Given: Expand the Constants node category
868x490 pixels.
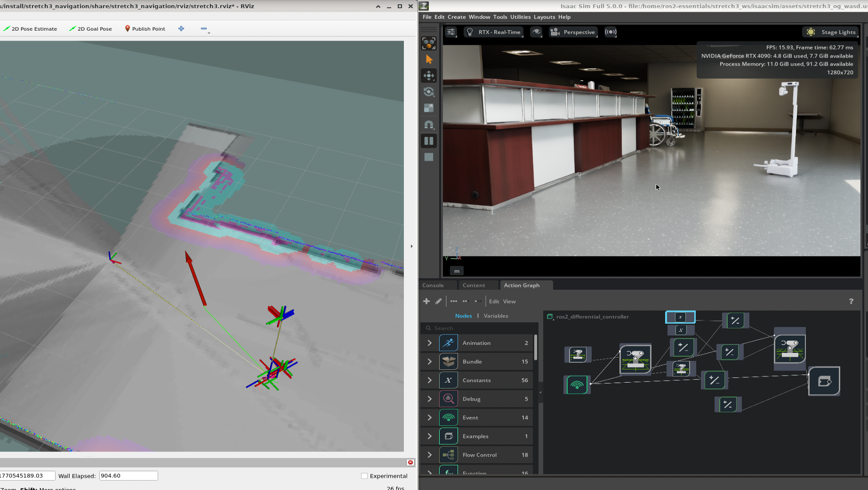Looking at the screenshot, I should [429, 380].
